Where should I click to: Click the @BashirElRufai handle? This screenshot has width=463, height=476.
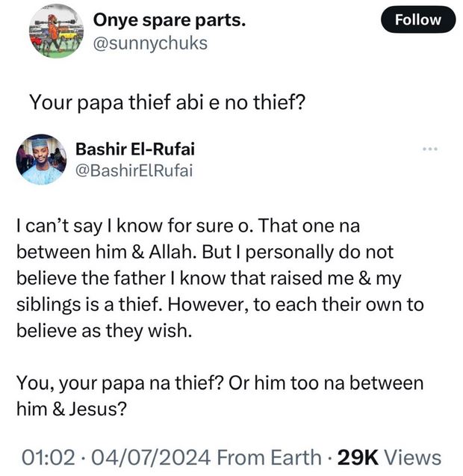point(134,170)
